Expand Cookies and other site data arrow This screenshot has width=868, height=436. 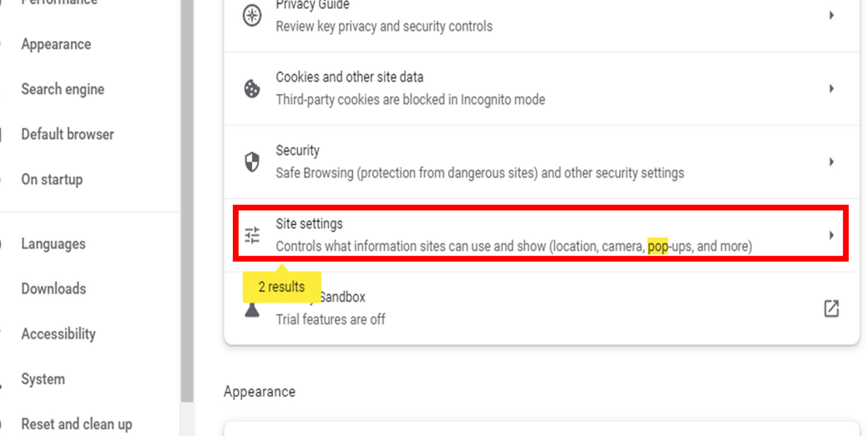pos(831,89)
